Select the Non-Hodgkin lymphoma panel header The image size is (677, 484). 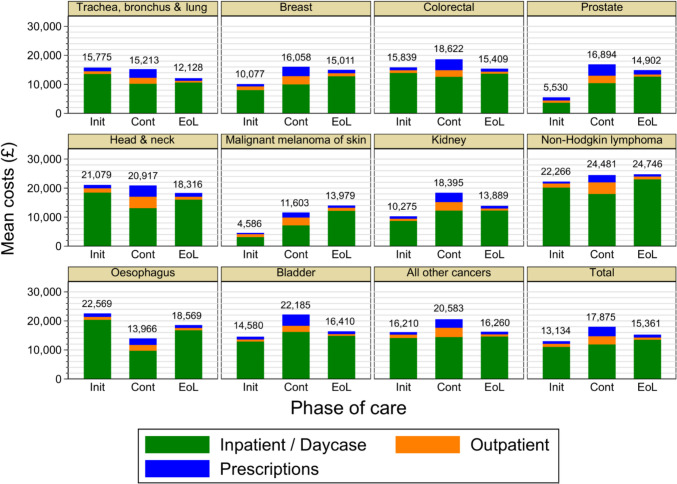tap(602, 141)
